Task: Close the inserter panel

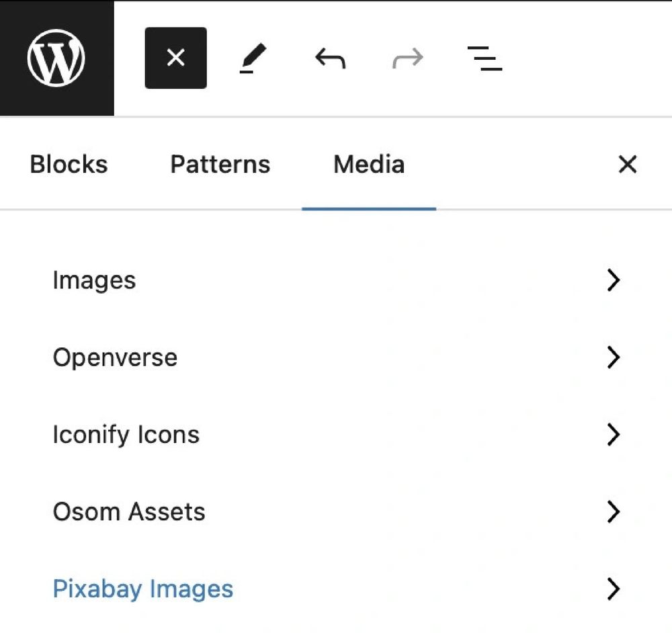Action: (627, 165)
